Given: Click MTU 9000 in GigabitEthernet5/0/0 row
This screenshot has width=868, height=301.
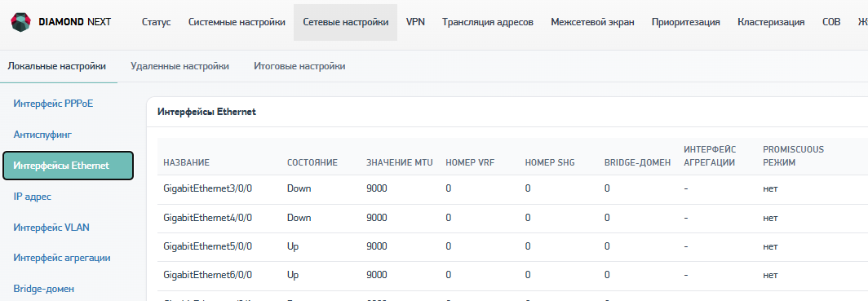Looking at the screenshot, I should 376,247.
